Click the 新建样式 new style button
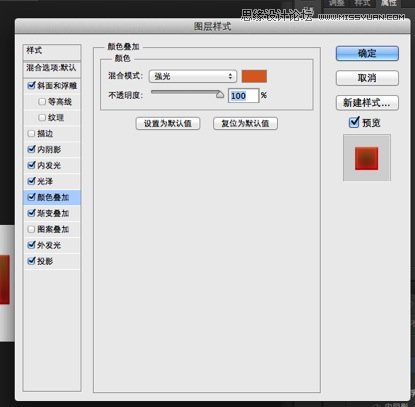 click(367, 103)
